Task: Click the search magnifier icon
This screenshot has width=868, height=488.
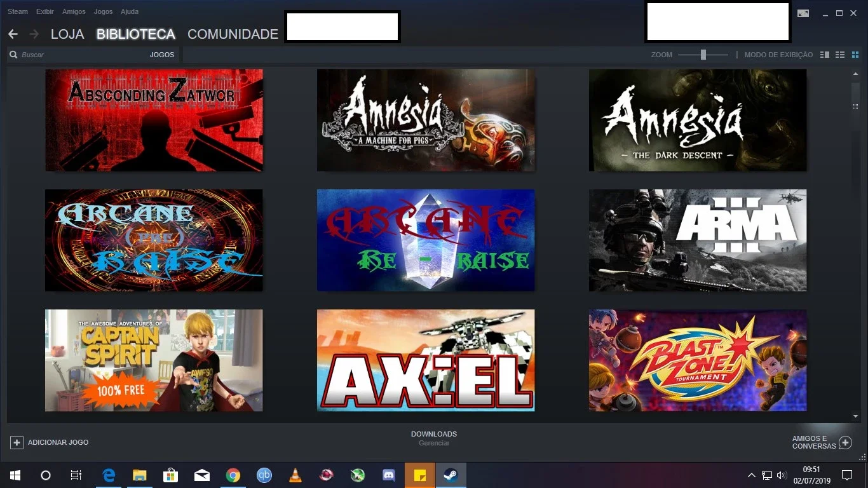Action: coord(13,55)
